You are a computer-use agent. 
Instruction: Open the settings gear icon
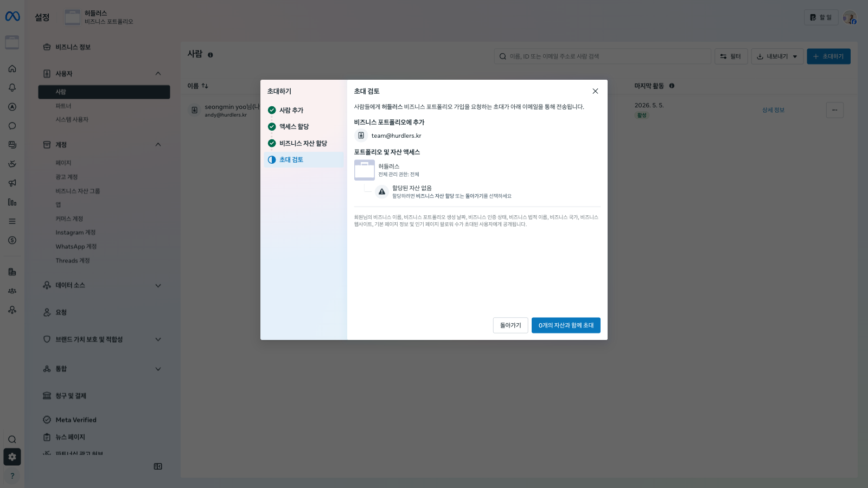pos(12,457)
